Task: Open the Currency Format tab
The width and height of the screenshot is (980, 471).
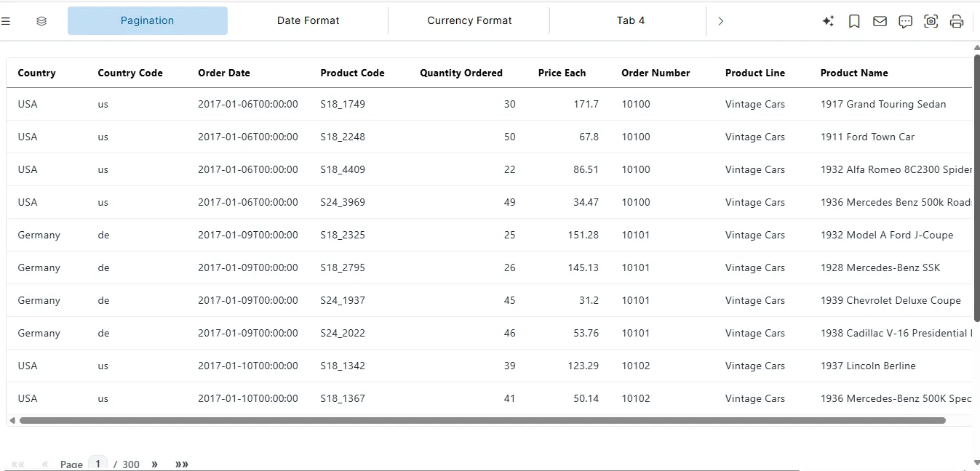Action: click(469, 20)
